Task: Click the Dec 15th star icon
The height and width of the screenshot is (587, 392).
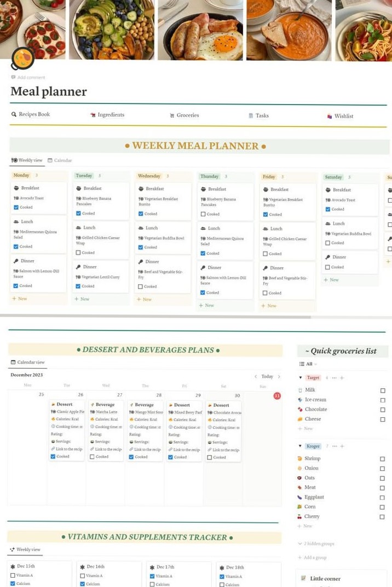Action: (13, 566)
